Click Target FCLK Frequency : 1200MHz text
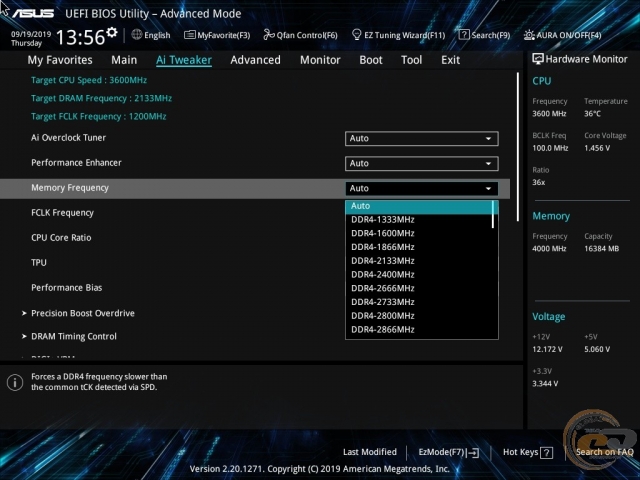This screenshot has width=640, height=480. point(99,116)
